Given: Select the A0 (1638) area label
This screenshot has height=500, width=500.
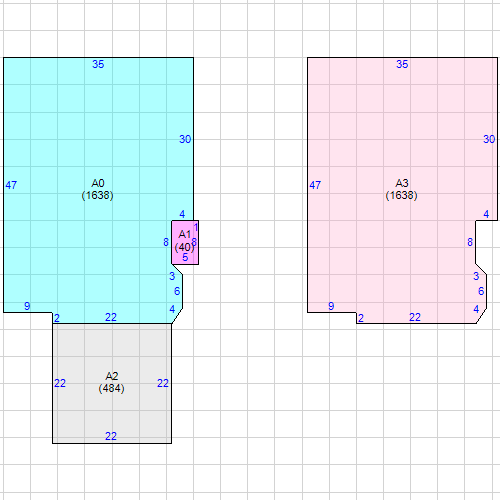Looking at the screenshot, I should tap(98, 189).
